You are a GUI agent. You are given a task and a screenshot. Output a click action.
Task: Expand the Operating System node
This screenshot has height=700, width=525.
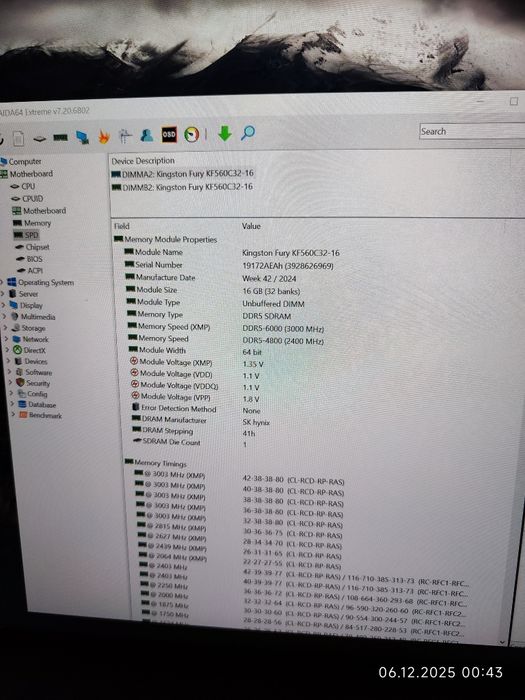coord(2,282)
